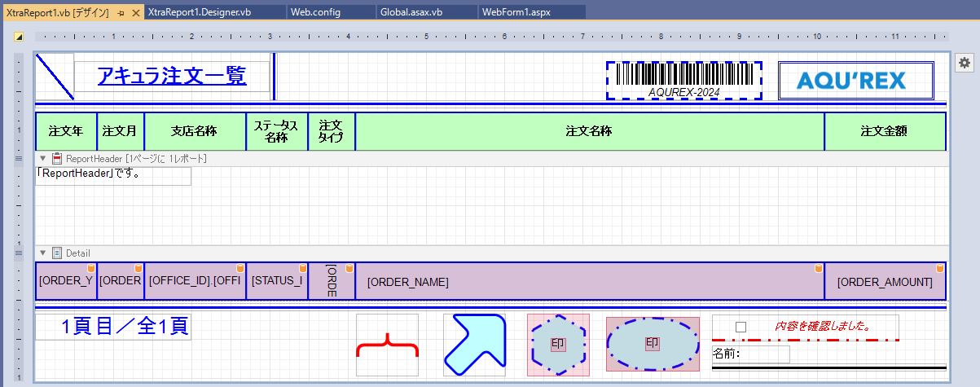Collapse the Detail band
The width and height of the screenshot is (980, 387).
point(43,253)
